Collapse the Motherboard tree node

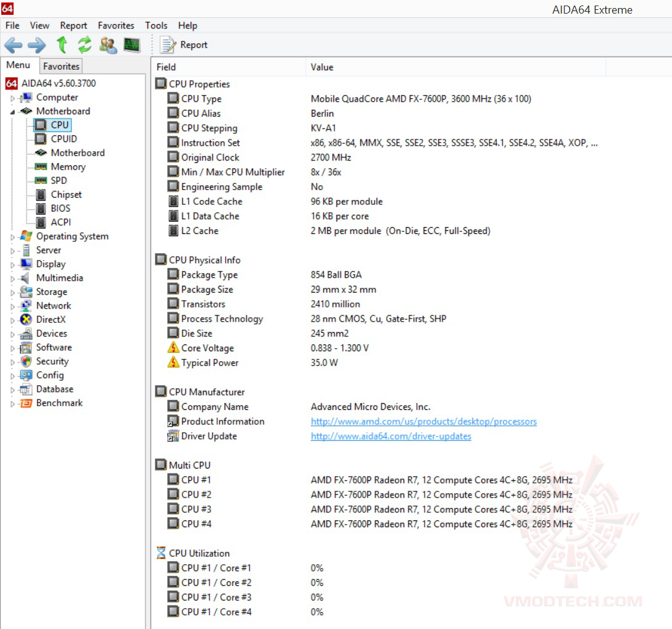click(12, 112)
